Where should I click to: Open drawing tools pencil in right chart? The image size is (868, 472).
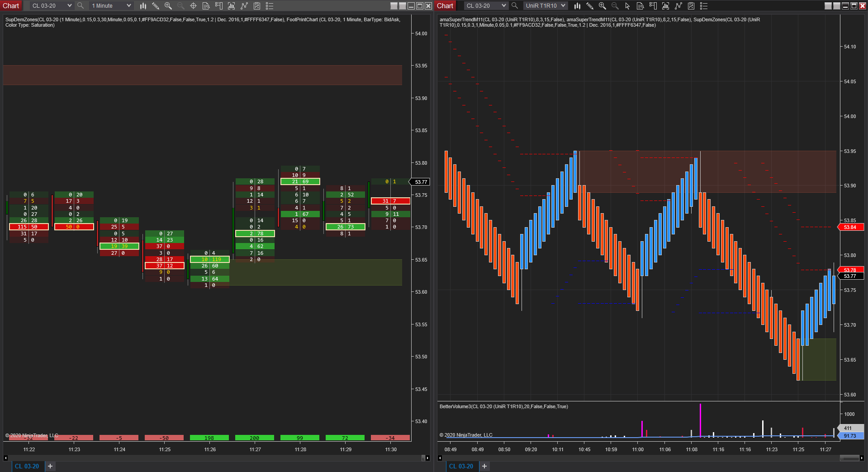point(590,6)
